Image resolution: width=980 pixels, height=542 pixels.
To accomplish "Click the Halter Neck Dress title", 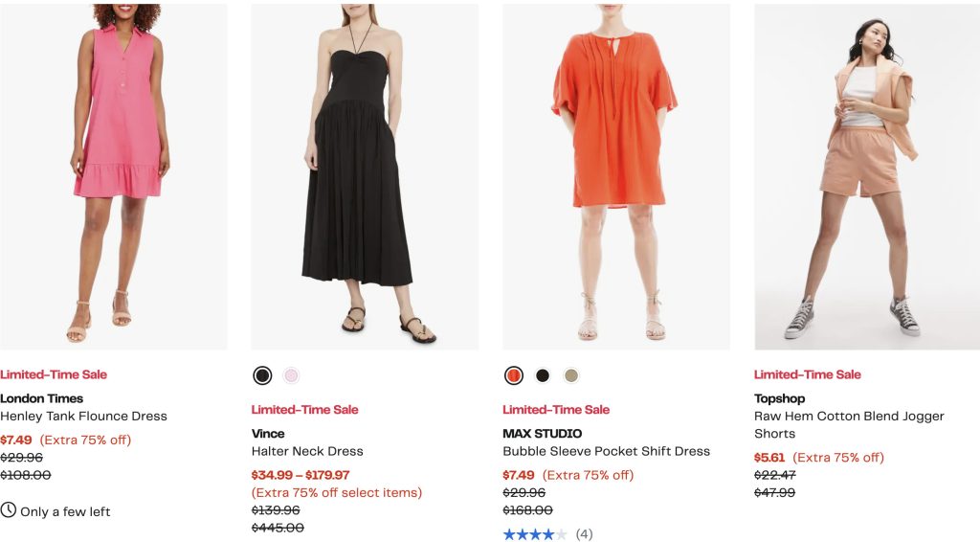I will pos(307,451).
